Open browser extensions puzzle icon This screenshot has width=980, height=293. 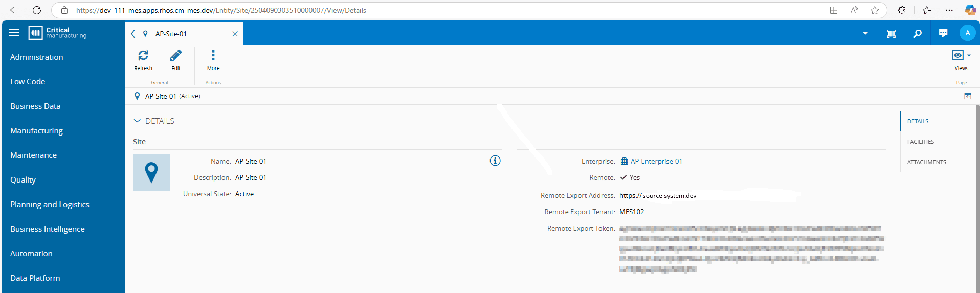coord(902,10)
